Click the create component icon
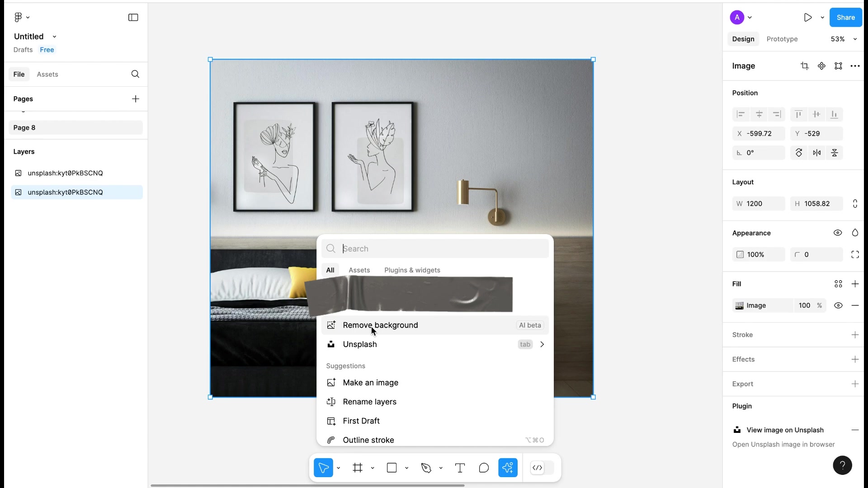Screen dimensions: 868x488 (x=821, y=66)
